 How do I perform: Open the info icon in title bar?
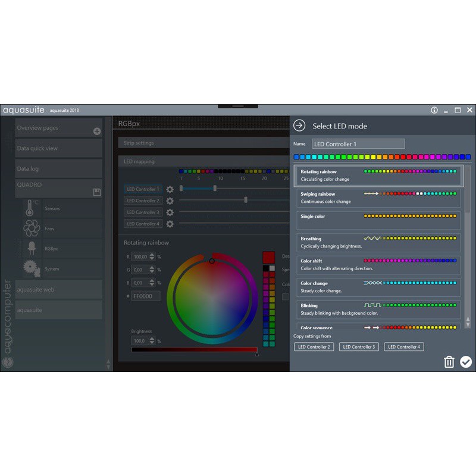434,110
